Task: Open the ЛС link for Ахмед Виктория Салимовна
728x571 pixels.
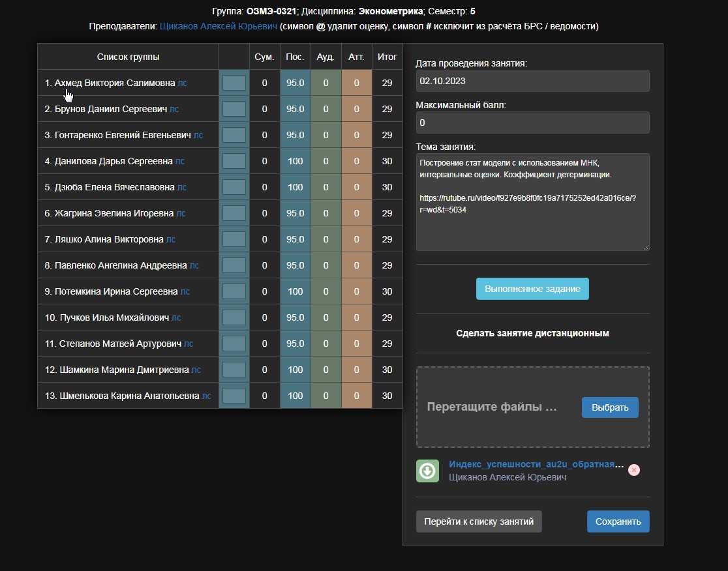Action: tap(182, 83)
